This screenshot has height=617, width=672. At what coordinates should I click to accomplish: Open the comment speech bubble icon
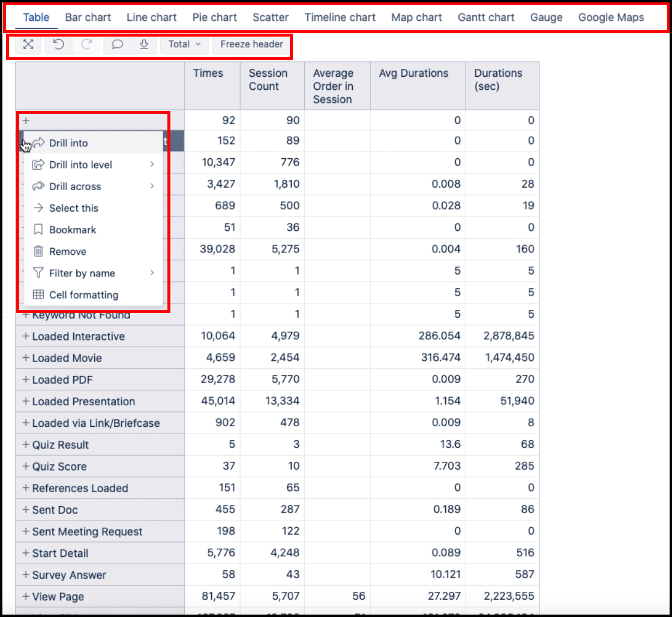(118, 44)
